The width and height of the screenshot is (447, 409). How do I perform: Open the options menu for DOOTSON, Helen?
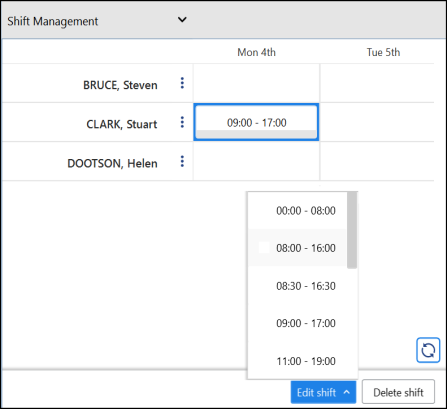182,161
